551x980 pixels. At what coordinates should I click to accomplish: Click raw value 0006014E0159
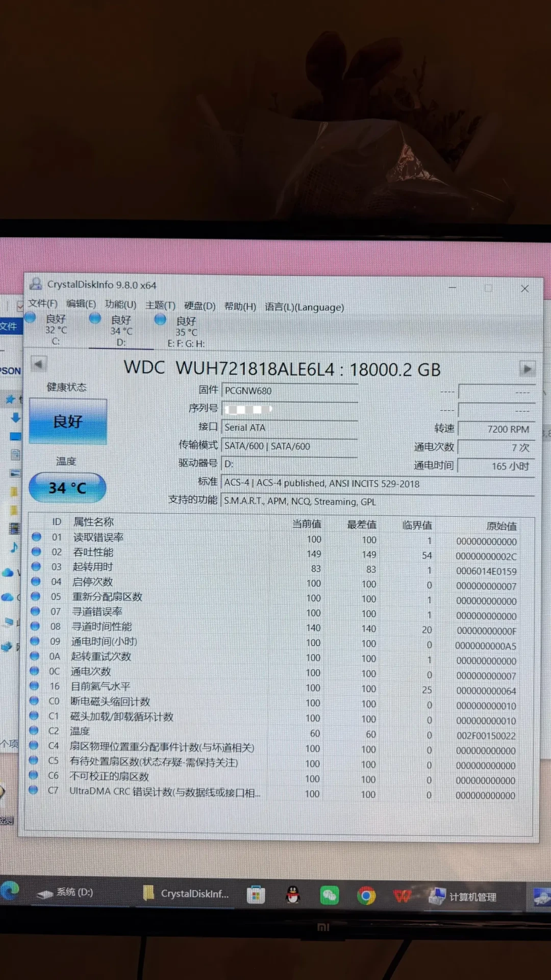pyautogui.click(x=486, y=571)
